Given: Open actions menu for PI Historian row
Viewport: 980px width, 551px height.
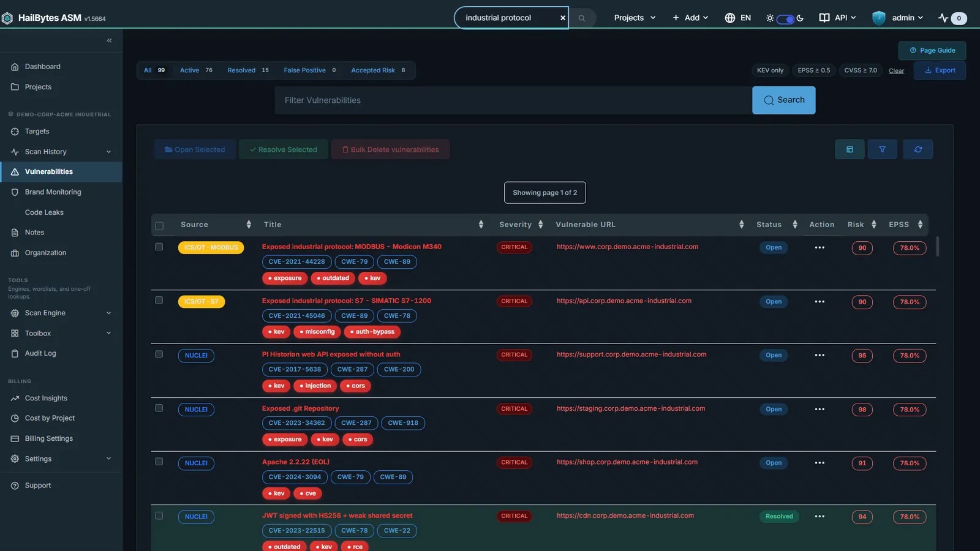Looking at the screenshot, I should (x=820, y=355).
